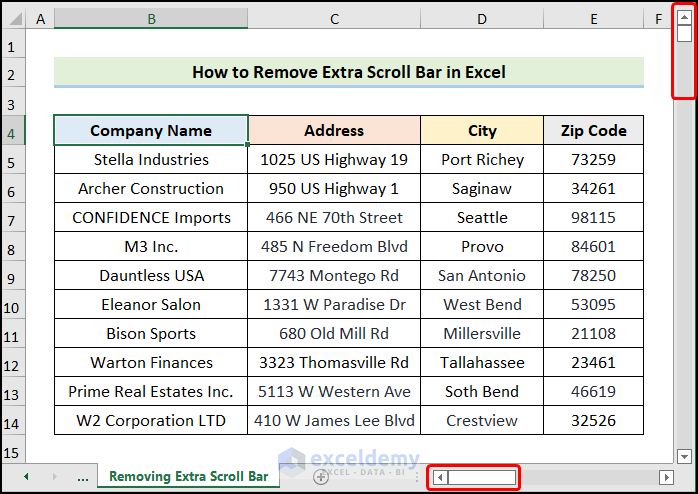
Task: Select cell 'Warton Finances'
Action: coord(151,362)
